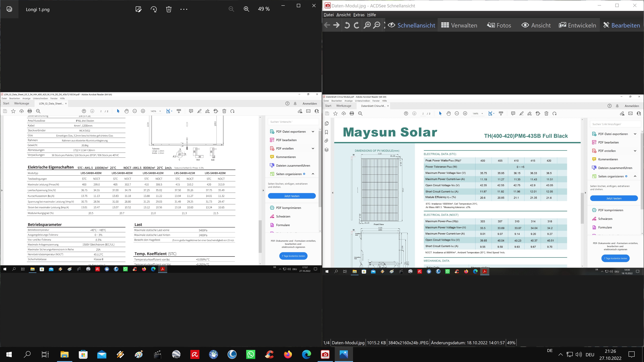This screenshot has height=362, width=644.
Task: Open the network status tray icon
Action: [570, 354]
